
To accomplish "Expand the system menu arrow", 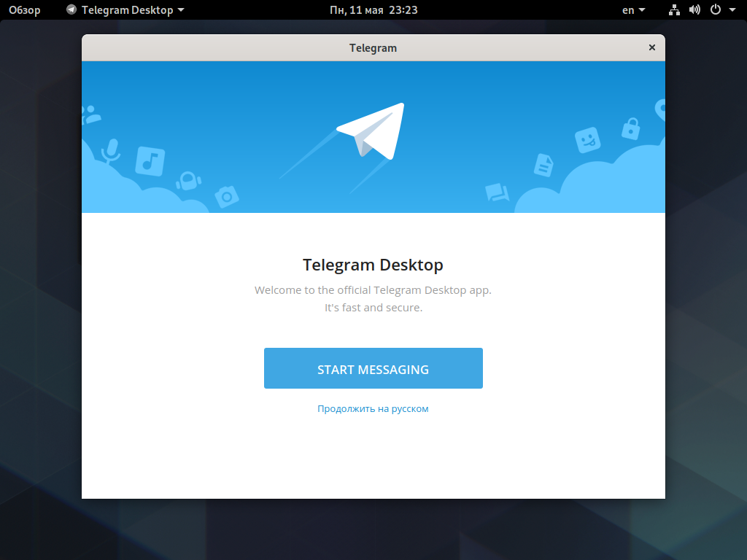I will pyautogui.click(x=732, y=10).
